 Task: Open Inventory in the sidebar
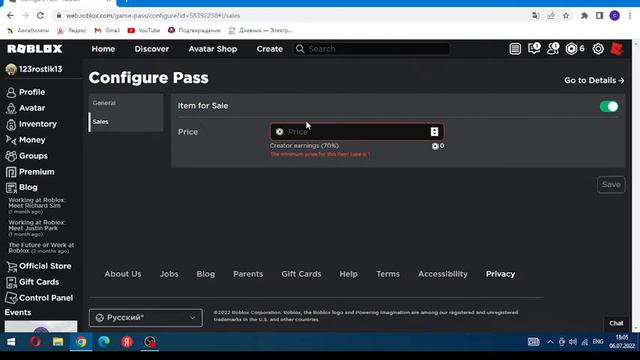[31, 124]
